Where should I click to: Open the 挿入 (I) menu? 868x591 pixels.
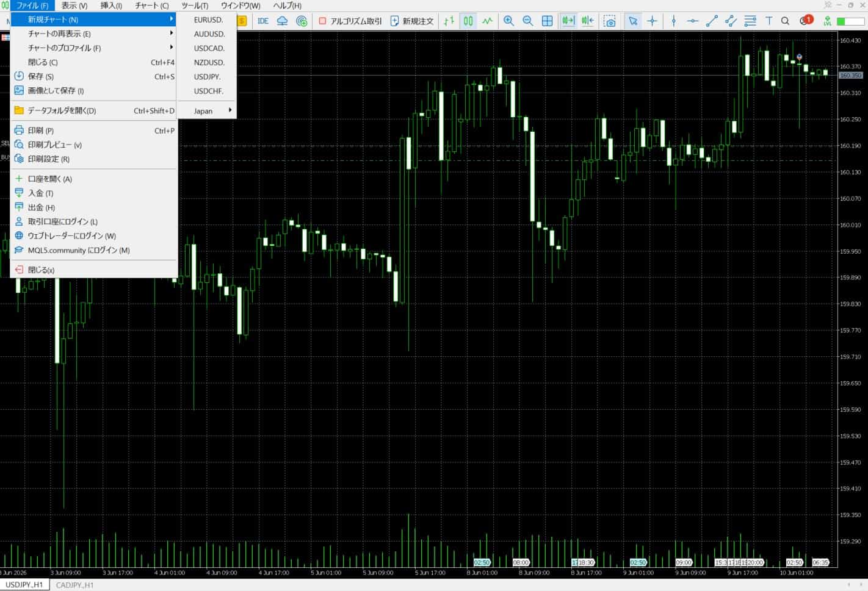pyautogui.click(x=111, y=5)
